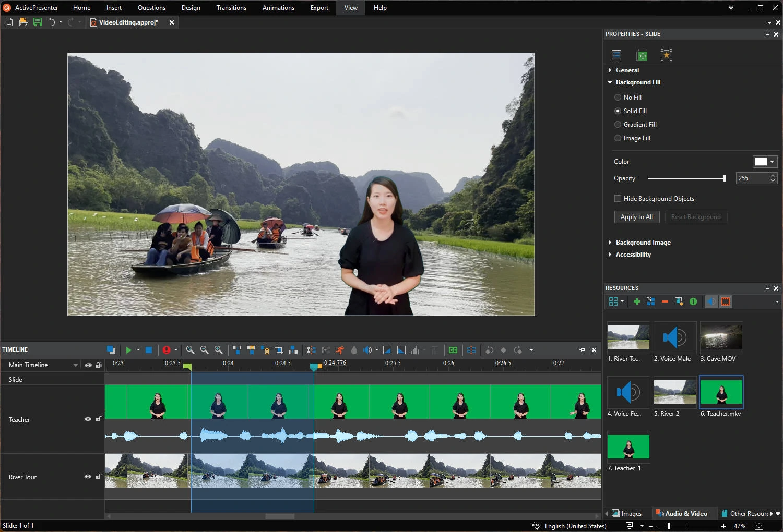Viewport: 783px width, 532px height.
Task: Open the Animations ribbon tab
Action: [x=278, y=8]
